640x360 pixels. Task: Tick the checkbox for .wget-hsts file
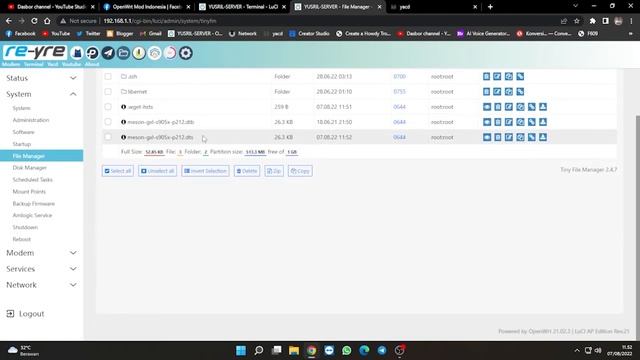(108, 107)
